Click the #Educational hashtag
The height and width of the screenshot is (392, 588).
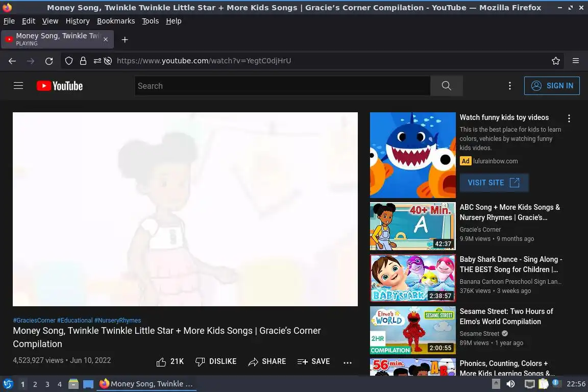[75, 321]
